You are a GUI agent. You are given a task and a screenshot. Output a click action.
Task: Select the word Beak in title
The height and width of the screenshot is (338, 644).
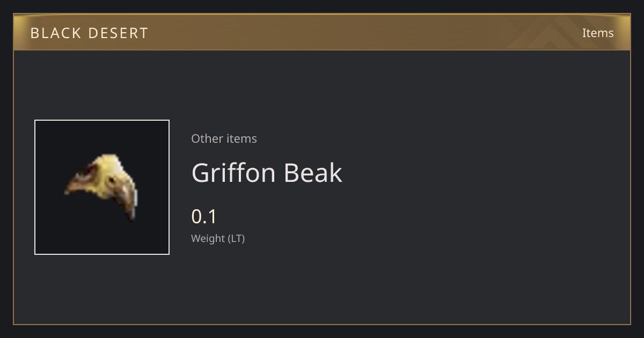pos(313,173)
